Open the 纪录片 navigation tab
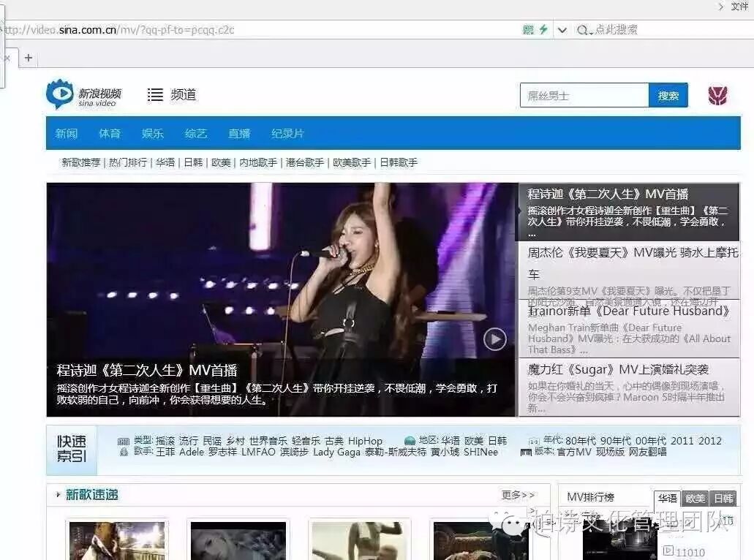754x560 pixels. tap(287, 134)
